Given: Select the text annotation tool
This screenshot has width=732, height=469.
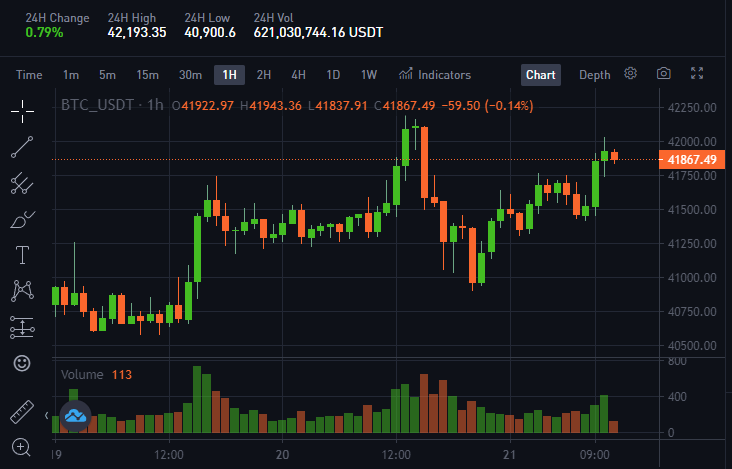Looking at the screenshot, I should point(22,255).
